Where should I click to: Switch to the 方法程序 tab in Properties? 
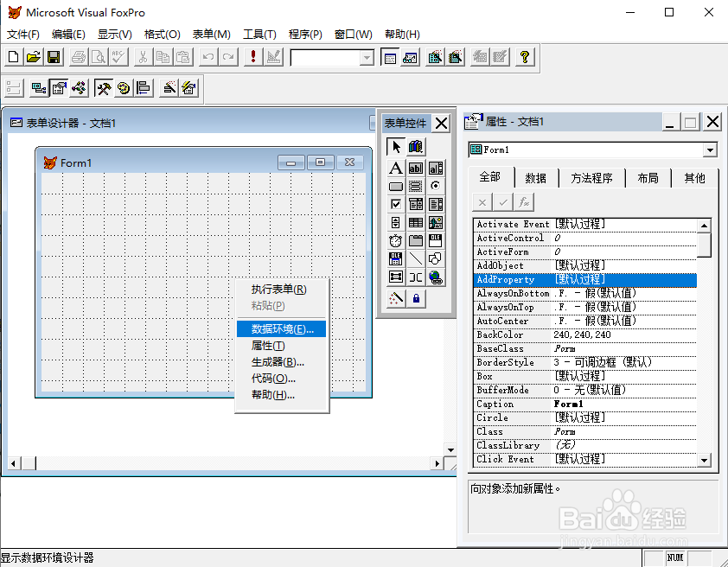point(591,178)
